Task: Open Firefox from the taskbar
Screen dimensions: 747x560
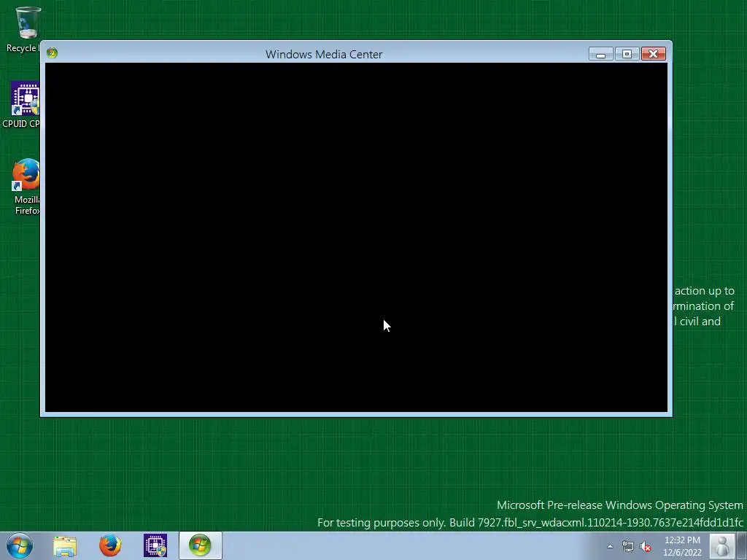Action: point(110,545)
